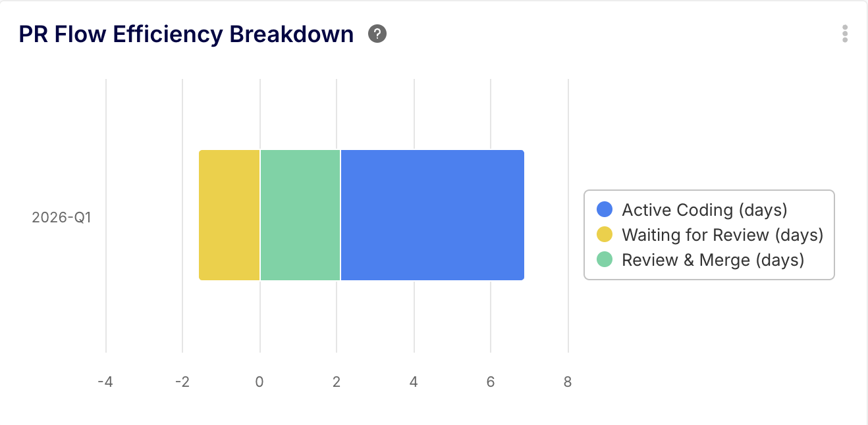Viewport: 868px width, 425px height.
Task: Click the green Review & Merge bar segment
Action: (300, 214)
